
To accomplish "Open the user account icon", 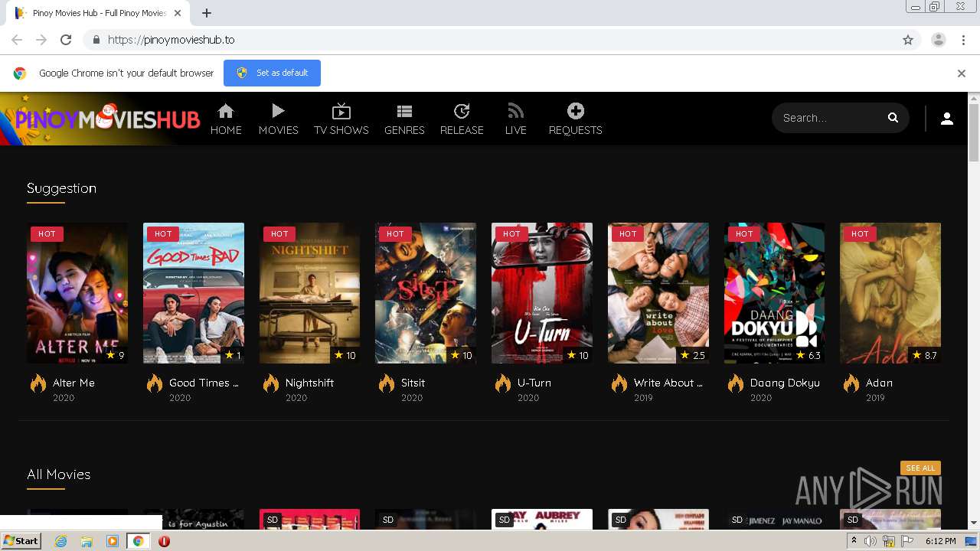I will tap(947, 119).
